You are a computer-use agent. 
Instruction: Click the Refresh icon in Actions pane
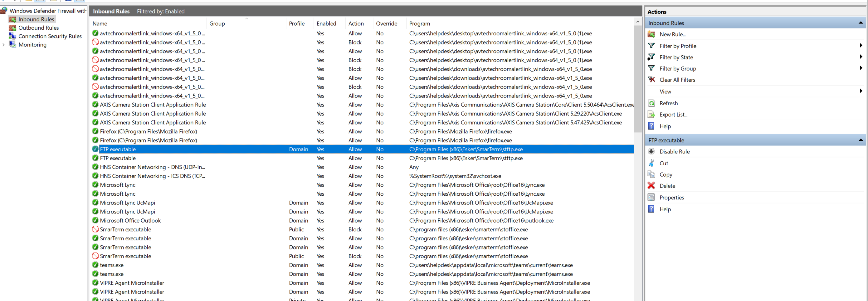(x=651, y=103)
